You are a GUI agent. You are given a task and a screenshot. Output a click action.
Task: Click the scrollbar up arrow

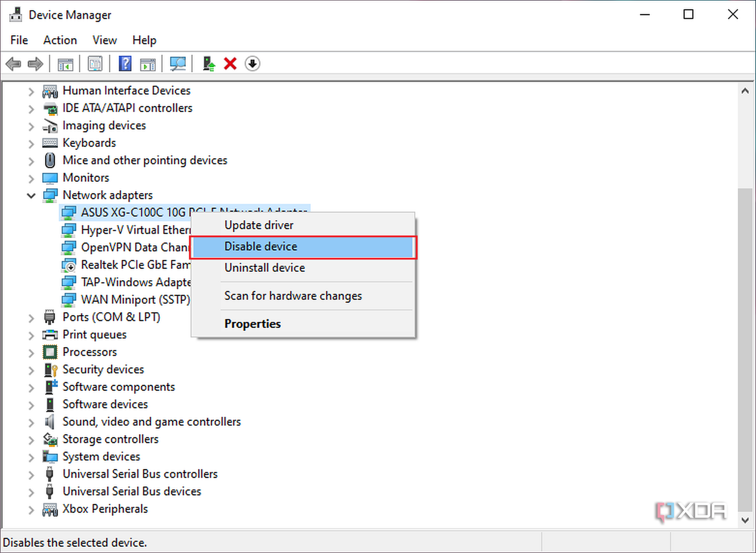point(745,91)
